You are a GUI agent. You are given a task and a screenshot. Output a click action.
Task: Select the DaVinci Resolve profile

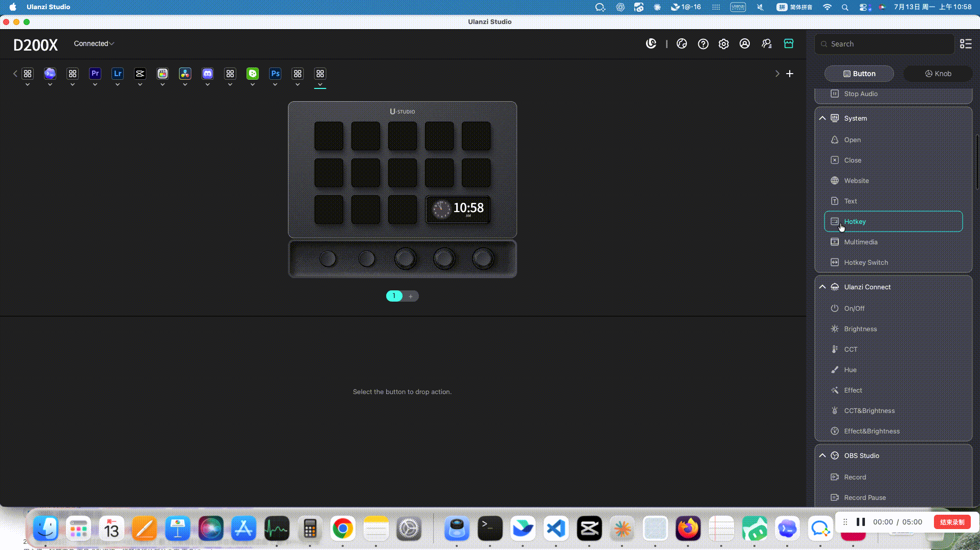click(185, 74)
